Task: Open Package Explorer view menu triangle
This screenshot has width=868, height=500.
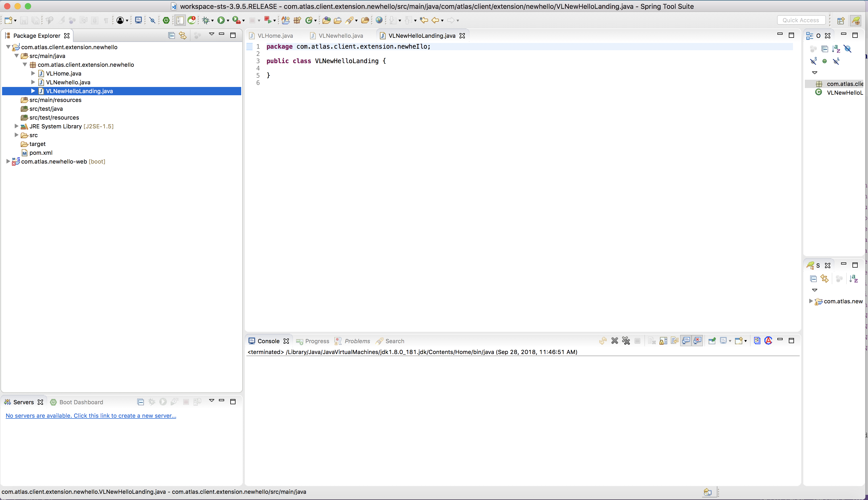Action: click(211, 34)
